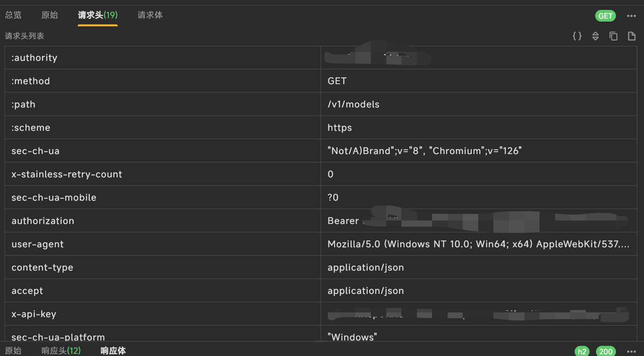Viewport: 644px width, 356px height.
Task: Click the 200 status code badge
Action: pyautogui.click(x=606, y=351)
